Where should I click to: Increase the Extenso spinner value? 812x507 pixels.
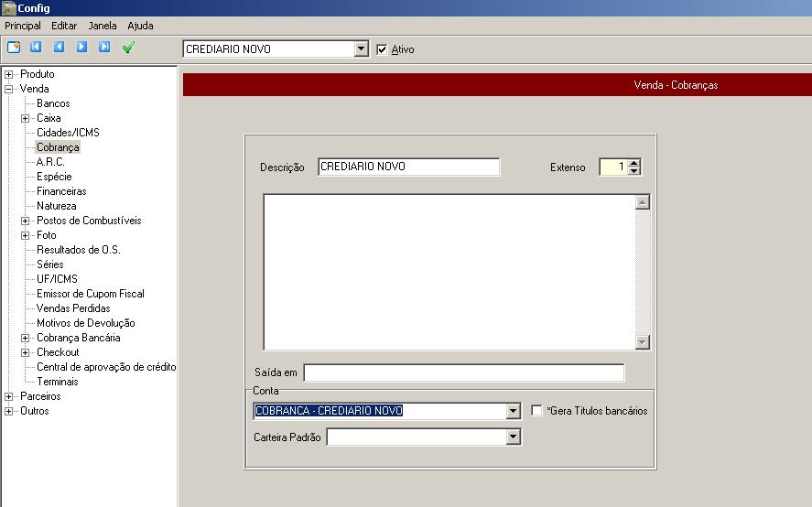tap(634, 163)
